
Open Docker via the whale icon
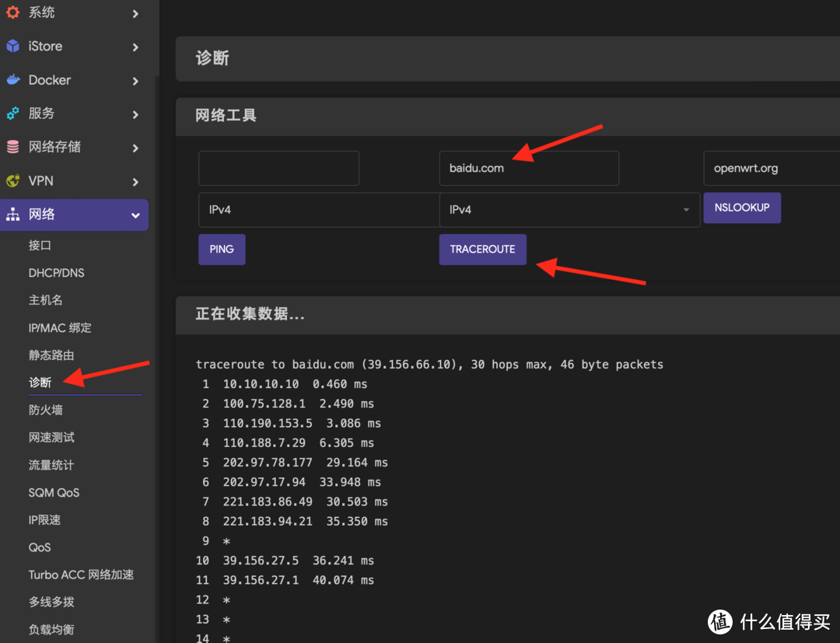click(x=12, y=80)
